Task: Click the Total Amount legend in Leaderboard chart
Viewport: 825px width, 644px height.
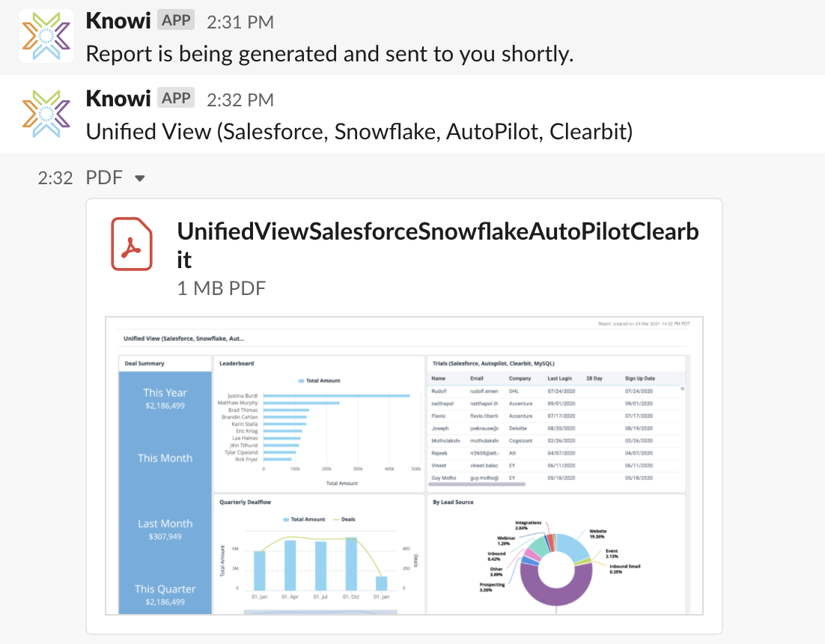Action: point(319,380)
